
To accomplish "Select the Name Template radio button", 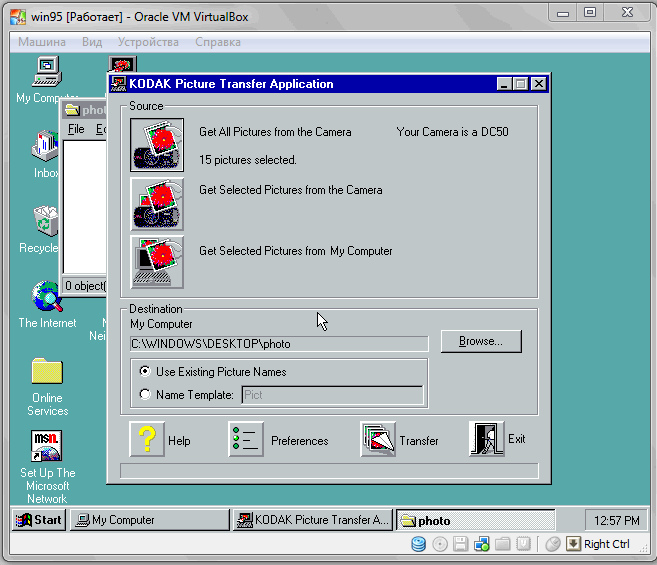I will pyautogui.click(x=145, y=394).
